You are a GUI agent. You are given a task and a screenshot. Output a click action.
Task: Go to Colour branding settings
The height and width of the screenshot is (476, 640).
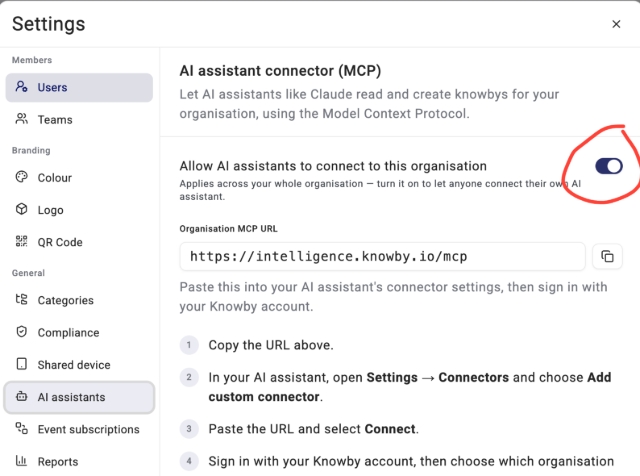coord(79,178)
